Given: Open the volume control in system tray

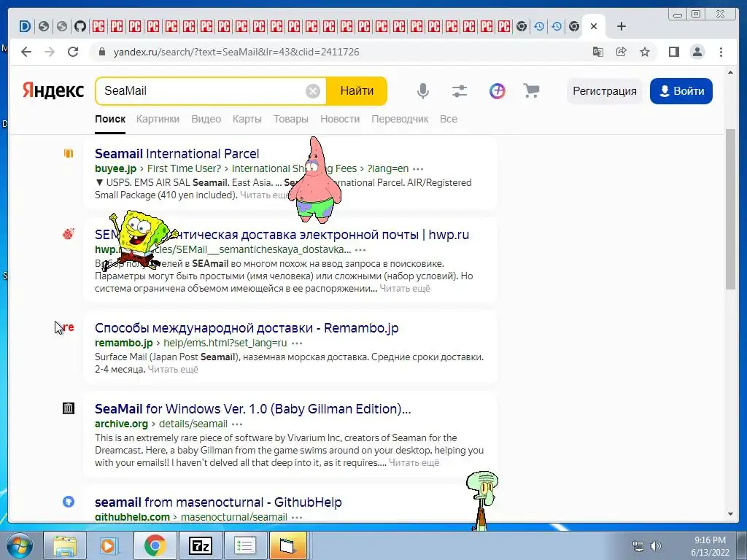Looking at the screenshot, I should pyautogui.click(x=656, y=546).
